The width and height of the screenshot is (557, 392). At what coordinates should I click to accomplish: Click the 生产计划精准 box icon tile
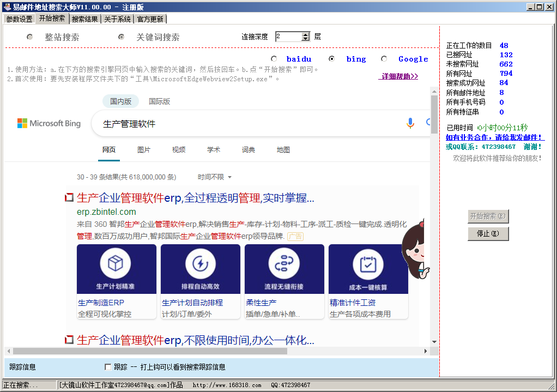click(x=116, y=269)
